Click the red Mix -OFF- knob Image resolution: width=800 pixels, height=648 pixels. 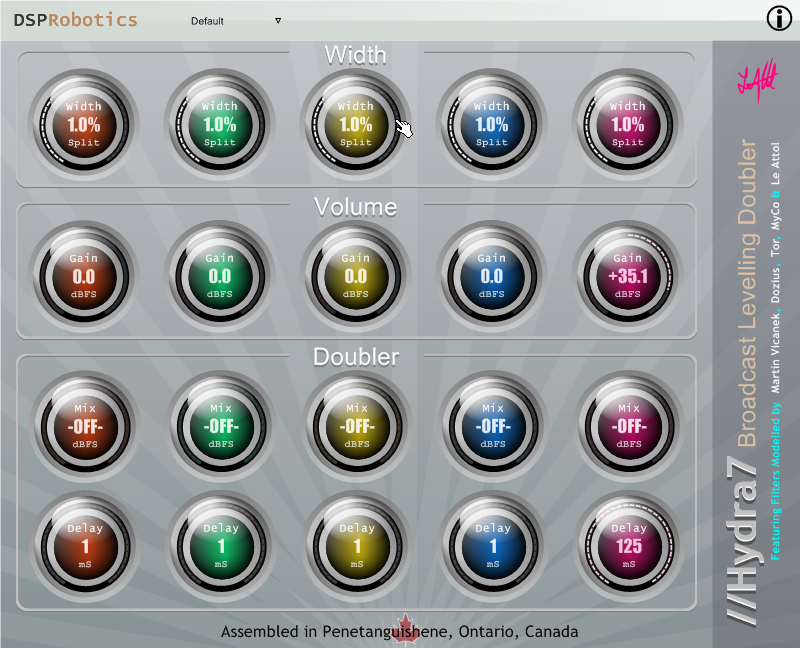85,426
